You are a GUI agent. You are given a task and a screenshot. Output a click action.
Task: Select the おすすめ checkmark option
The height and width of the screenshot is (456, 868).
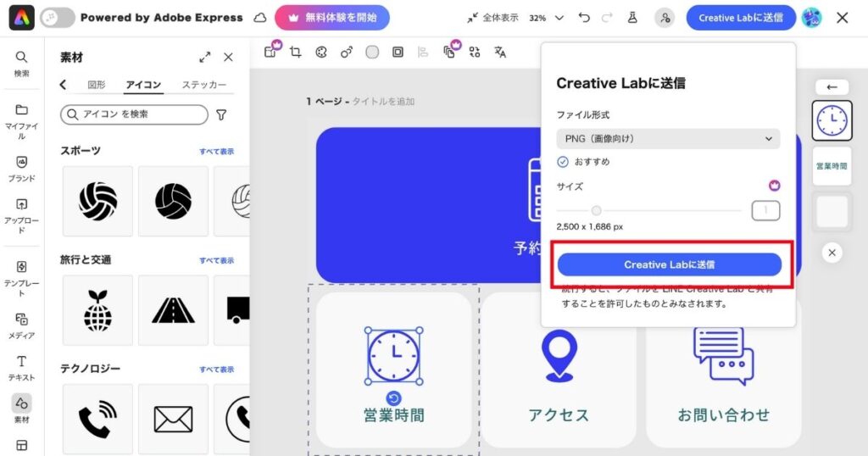[563, 162]
